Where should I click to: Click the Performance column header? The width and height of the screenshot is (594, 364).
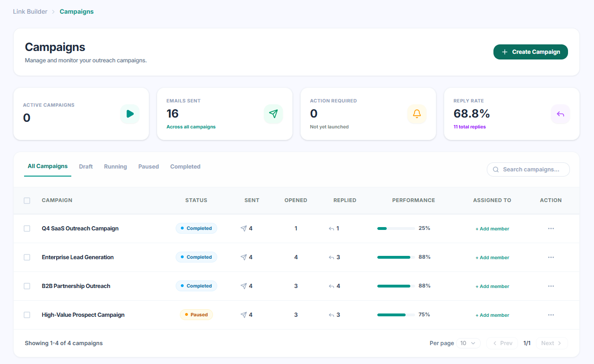coord(414,201)
